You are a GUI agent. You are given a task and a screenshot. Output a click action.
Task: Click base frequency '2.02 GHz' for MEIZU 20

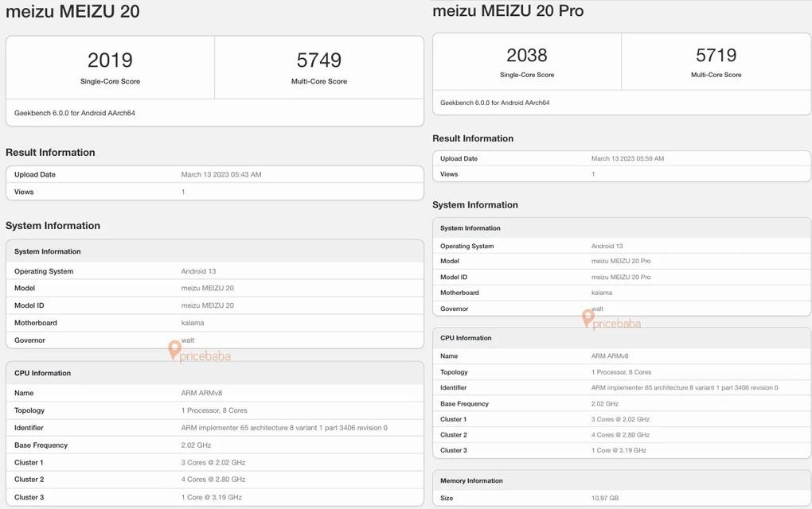click(196, 445)
